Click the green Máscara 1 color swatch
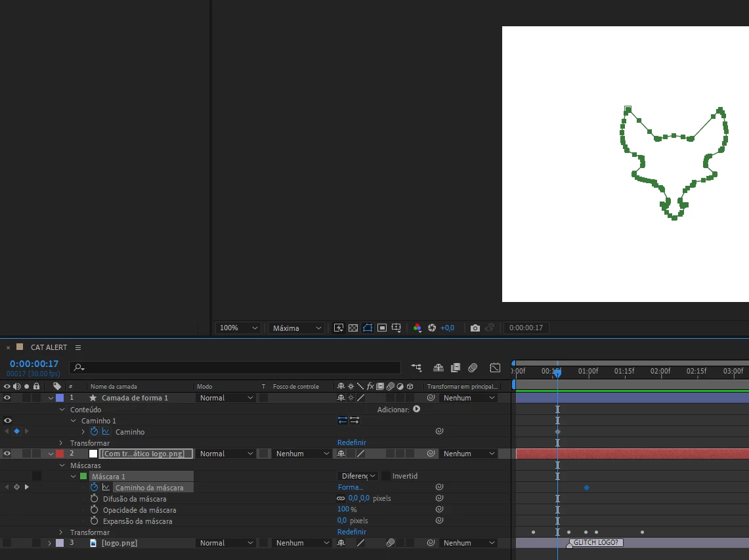 point(83,477)
